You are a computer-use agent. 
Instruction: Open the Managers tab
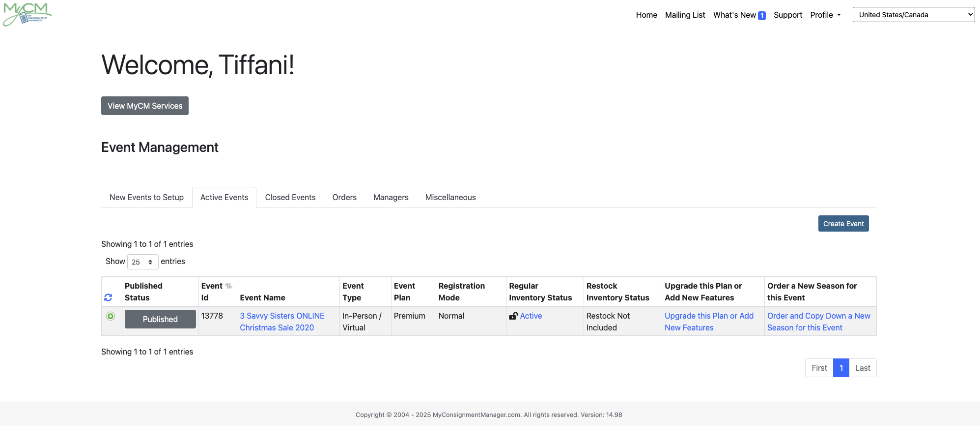[x=391, y=197]
